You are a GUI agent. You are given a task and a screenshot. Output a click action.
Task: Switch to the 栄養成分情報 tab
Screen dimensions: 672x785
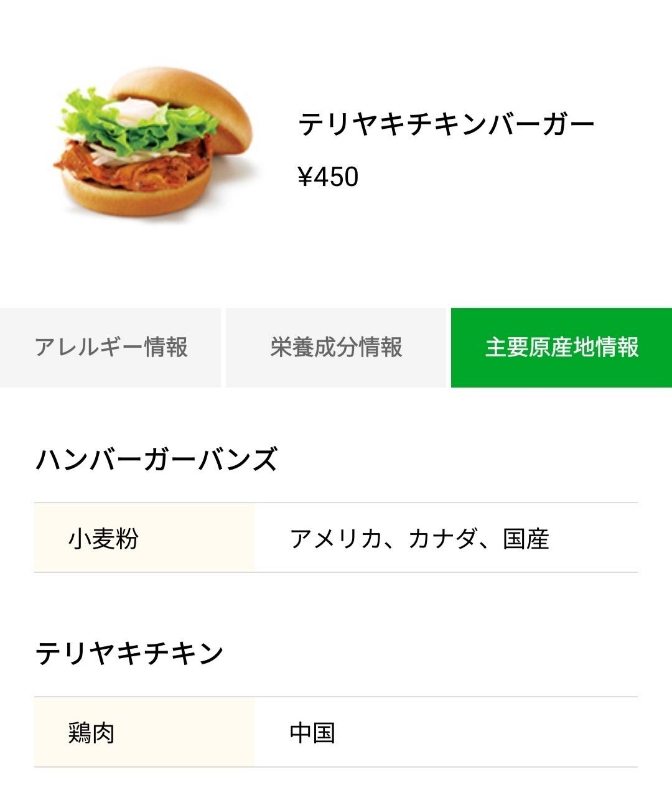pyautogui.click(x=336, y=347)
